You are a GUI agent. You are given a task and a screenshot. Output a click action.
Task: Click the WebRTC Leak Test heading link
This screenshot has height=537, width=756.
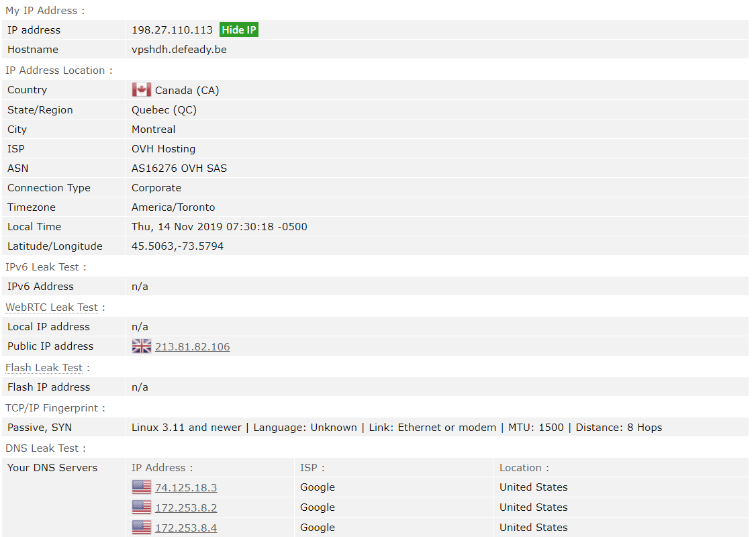point(52,307)
